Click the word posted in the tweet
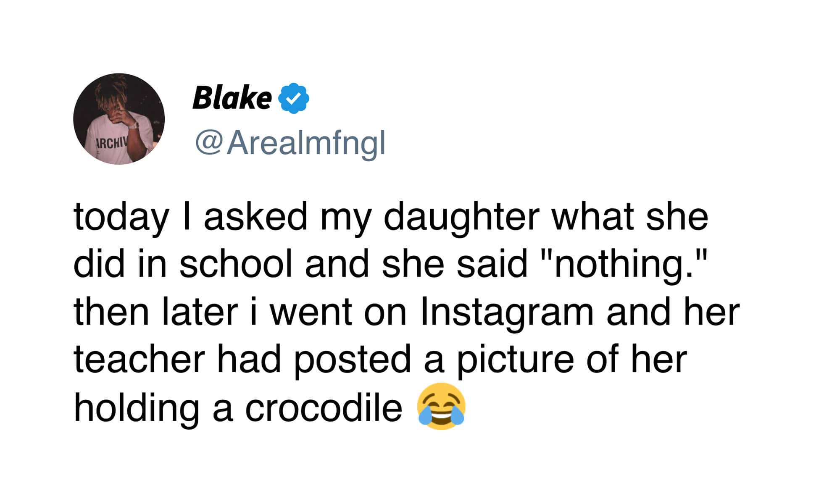 352,360
